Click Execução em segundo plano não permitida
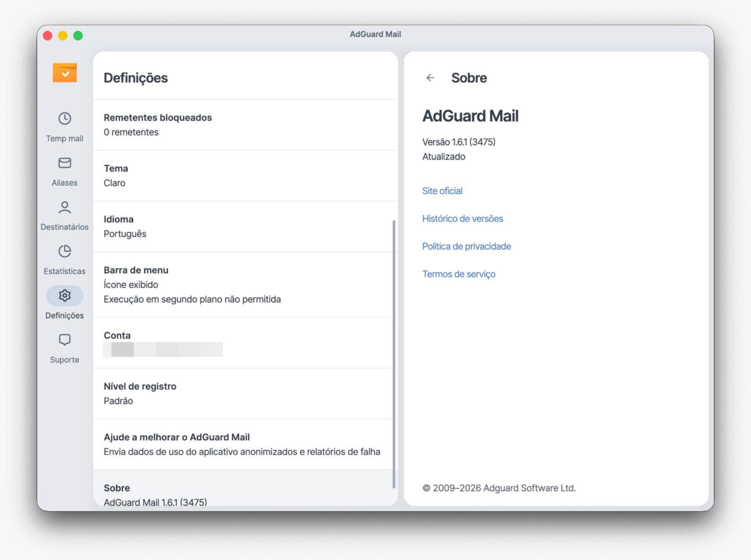The height and width of the screenshot is (560, 751). pyautogui.click(x=192, y=299)
